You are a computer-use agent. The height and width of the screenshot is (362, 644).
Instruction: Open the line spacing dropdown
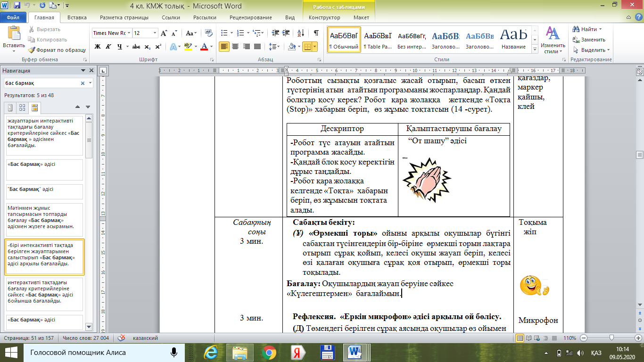pyautogui.click(x=273, y=47)
